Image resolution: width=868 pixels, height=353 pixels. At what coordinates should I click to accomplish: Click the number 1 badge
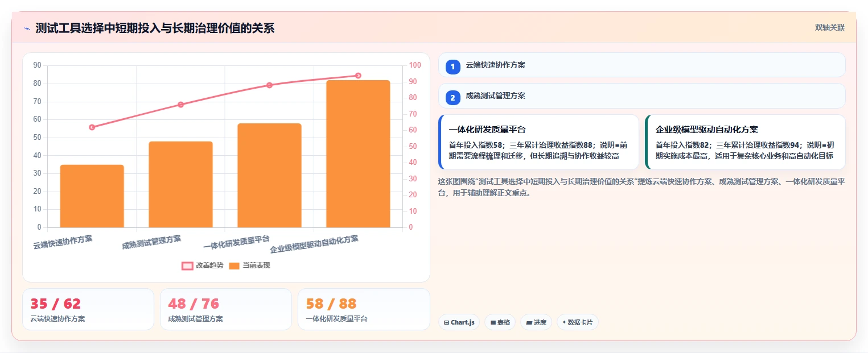[452, 67]
